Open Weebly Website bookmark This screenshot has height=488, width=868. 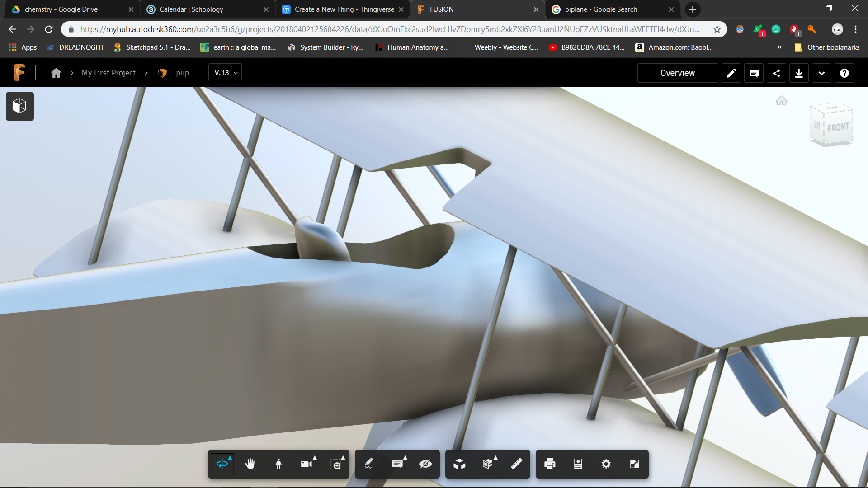[500, 47]
